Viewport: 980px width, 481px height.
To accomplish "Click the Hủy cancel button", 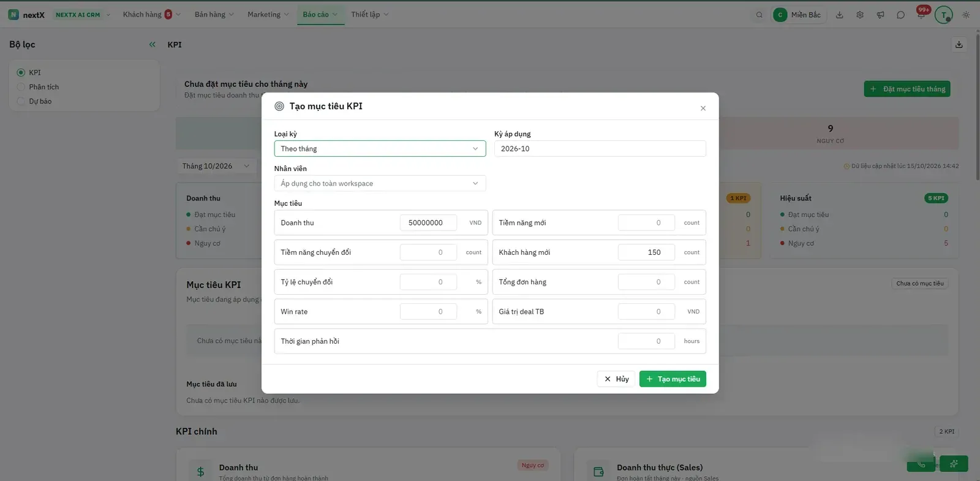I will tap(616, 379).
